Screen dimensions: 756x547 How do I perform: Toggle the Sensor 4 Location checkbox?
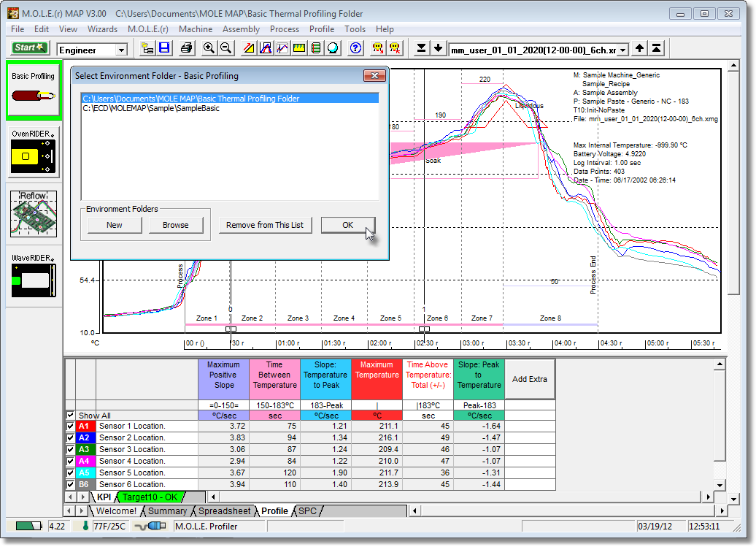[x=70, y=461]
